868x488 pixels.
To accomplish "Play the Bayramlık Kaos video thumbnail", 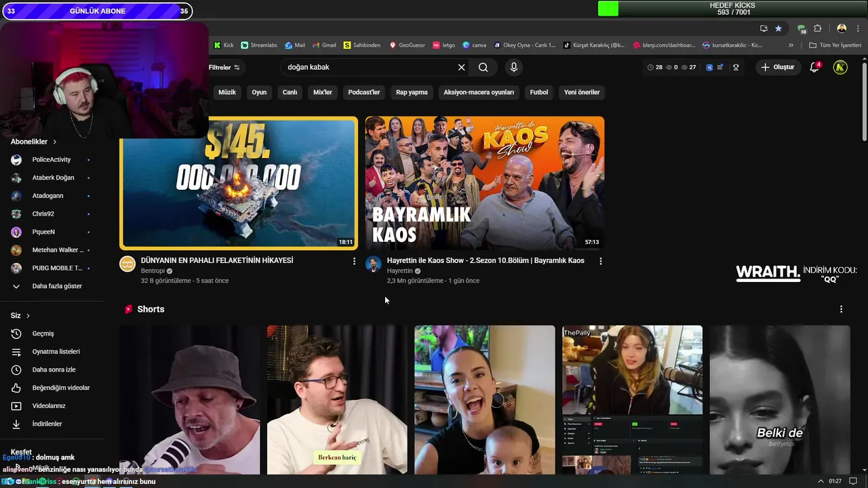I will [x=485, y=183].
